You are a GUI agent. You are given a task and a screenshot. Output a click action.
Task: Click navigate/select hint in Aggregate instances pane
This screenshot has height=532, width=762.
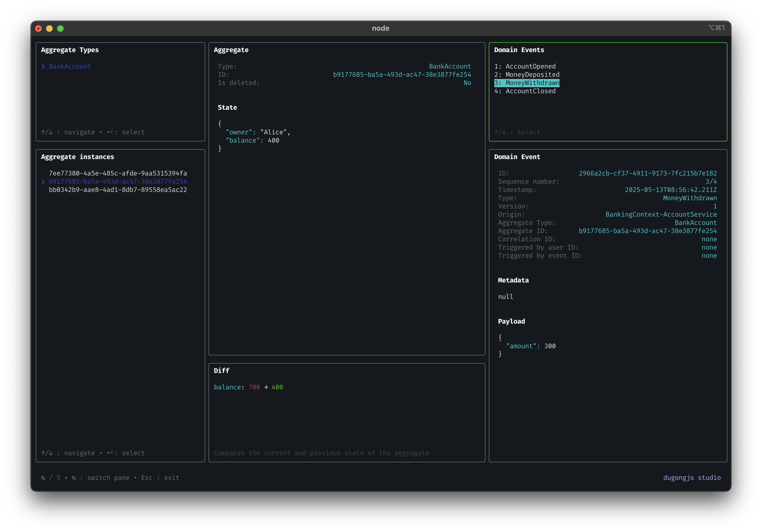(93, 453)
